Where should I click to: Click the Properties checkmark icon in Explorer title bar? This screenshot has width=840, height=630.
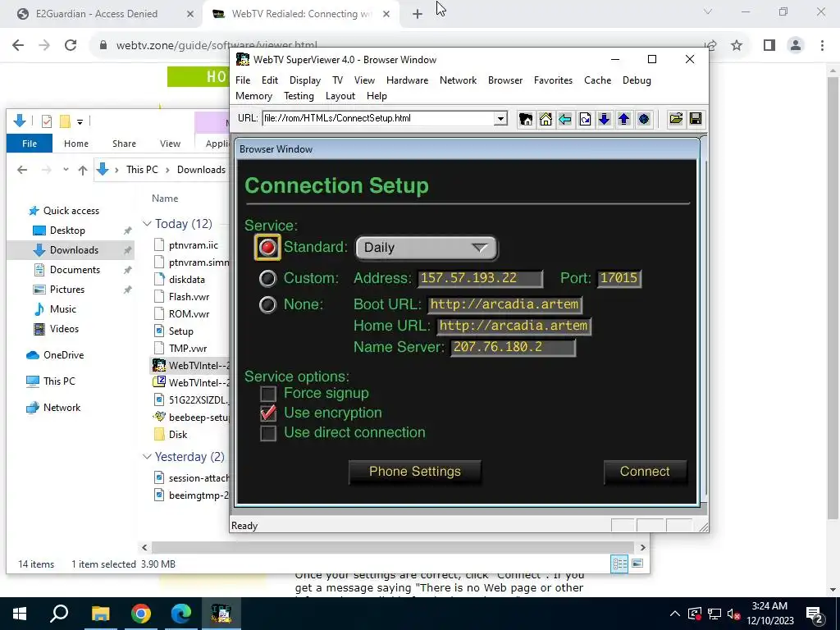(x=47, y=121)
